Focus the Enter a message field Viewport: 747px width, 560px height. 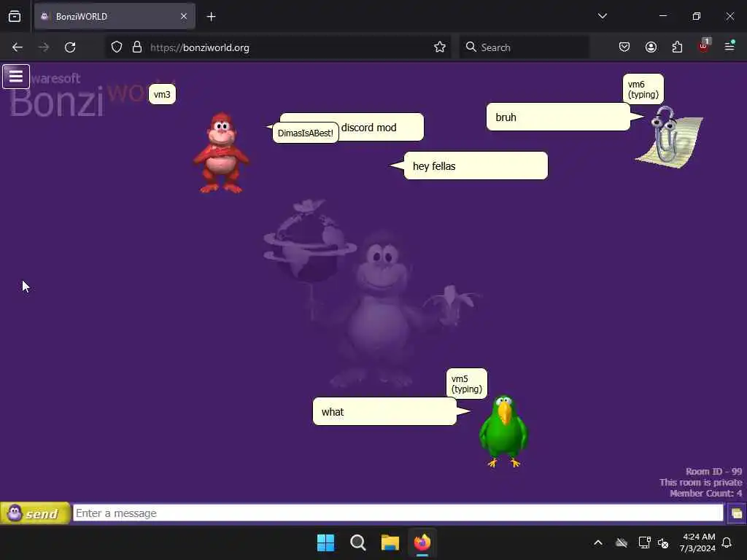click(x=398, y=513)
